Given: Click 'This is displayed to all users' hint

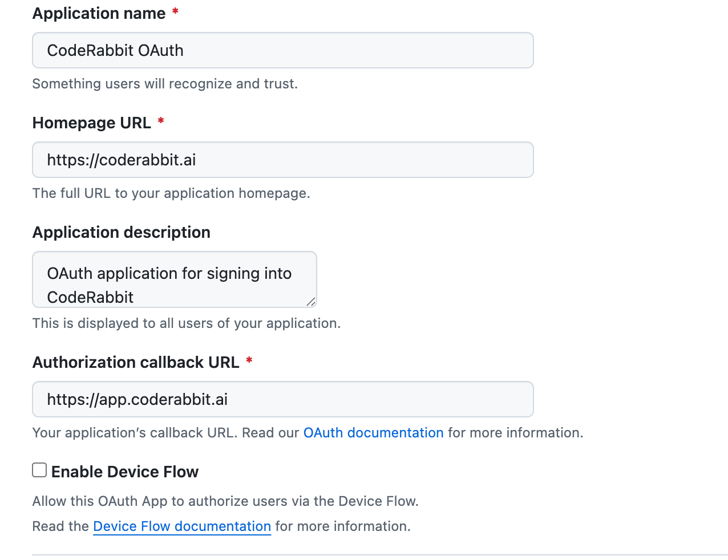Looking at the screenshot, I should 187,323.
